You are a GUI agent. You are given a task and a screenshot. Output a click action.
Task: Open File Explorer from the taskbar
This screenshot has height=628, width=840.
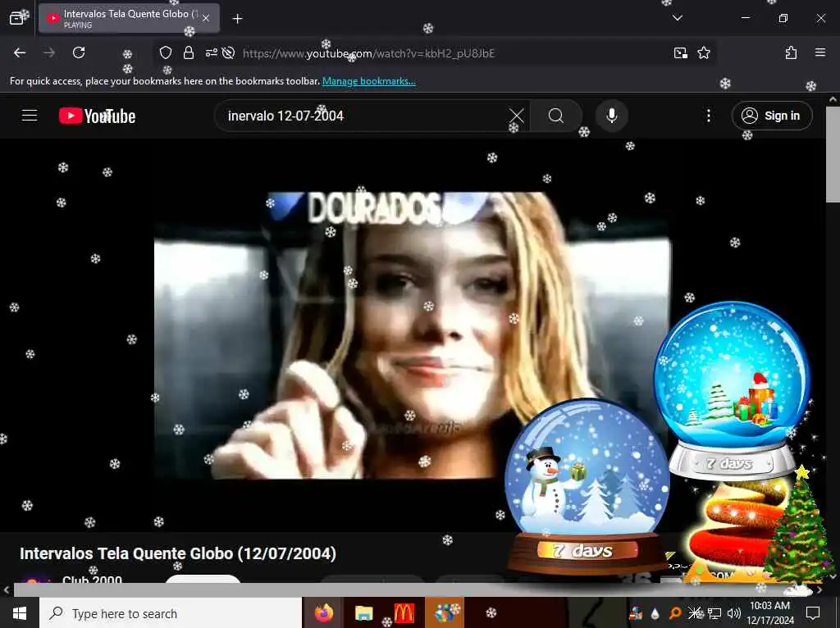[363, 613]
